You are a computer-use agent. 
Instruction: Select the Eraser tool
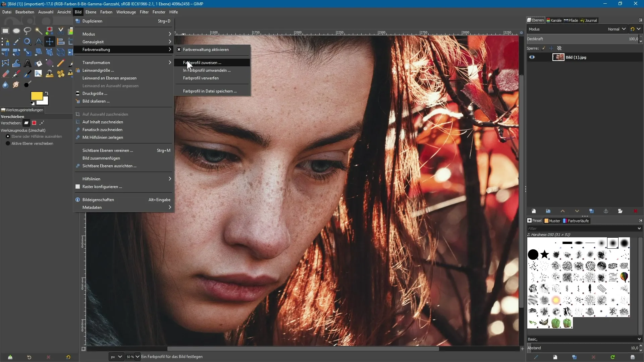click(5, 74)
